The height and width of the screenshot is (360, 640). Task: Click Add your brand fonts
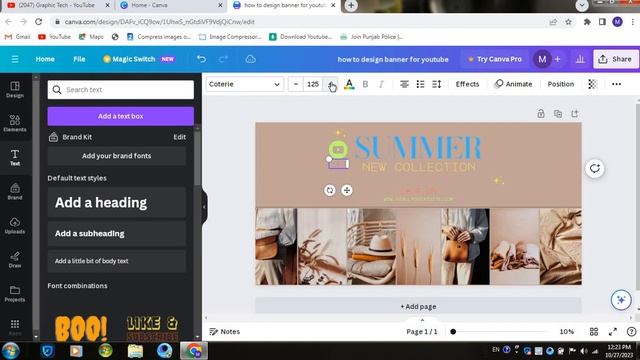(116, 156)
